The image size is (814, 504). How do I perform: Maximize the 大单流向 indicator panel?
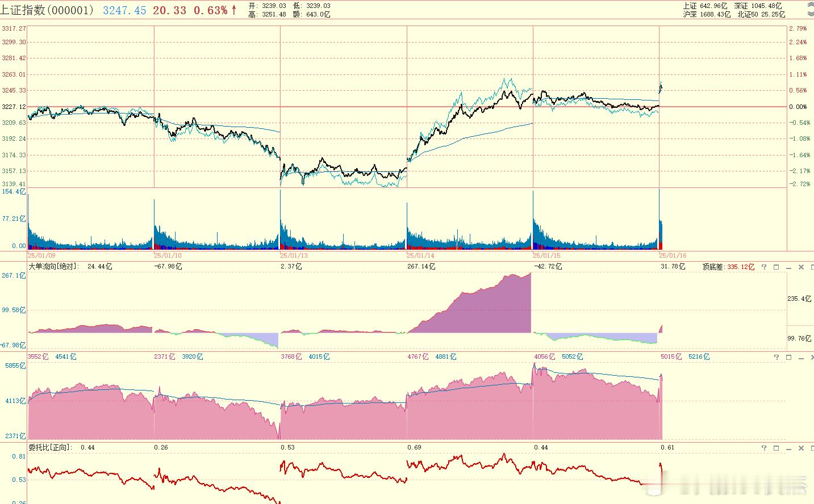[777, 267]
